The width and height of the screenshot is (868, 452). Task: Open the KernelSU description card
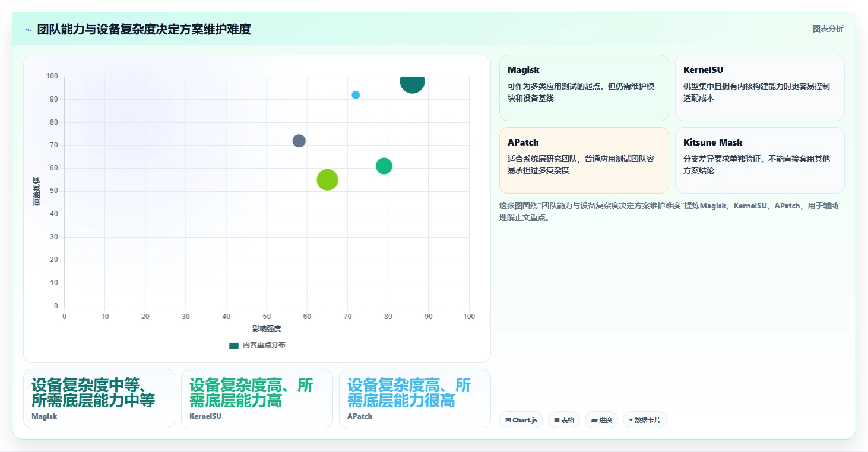(760, 88)
